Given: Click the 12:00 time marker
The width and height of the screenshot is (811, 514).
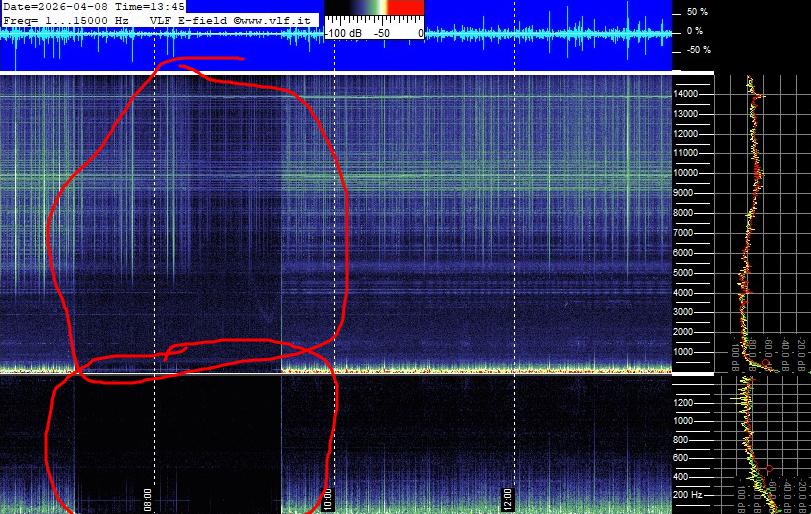Looking at the screenshot, I should click(506, 497).
